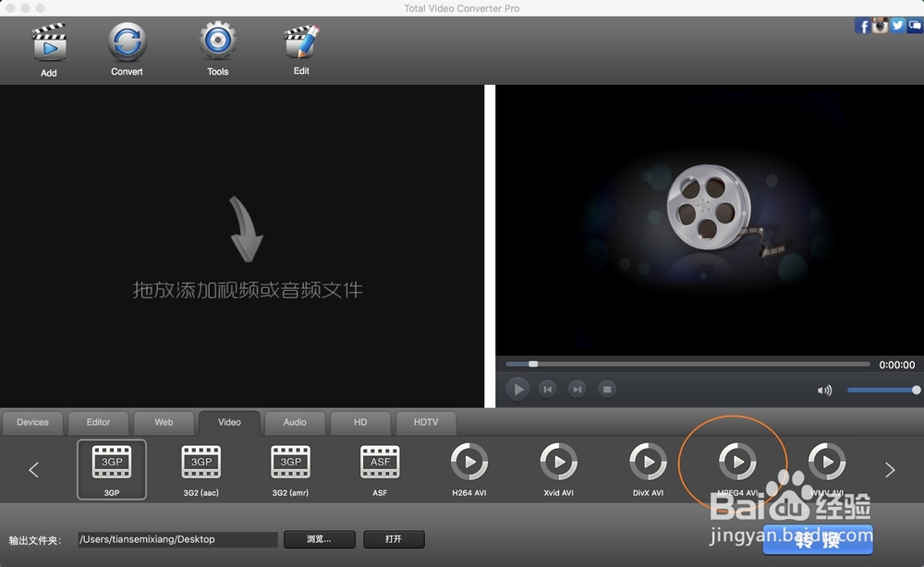924x567 pixels.
Task: Start conversion with the Convert toolbar icon
Action: 127,42
